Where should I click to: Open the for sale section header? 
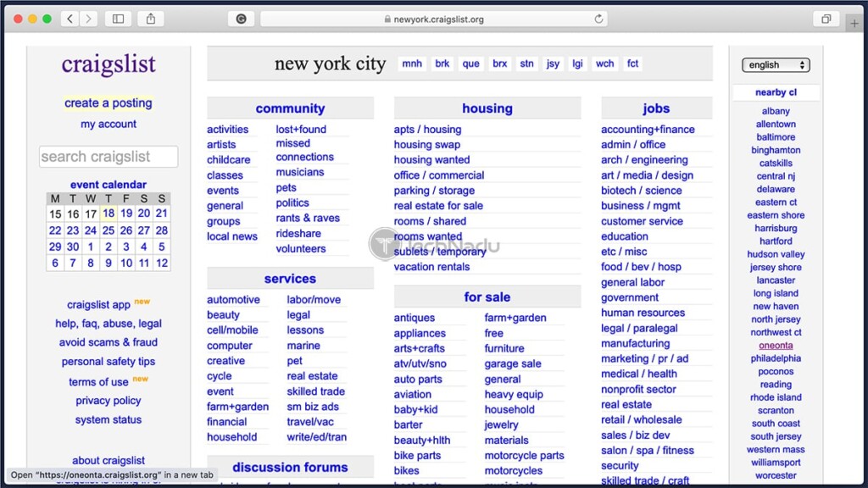(487, 297)
